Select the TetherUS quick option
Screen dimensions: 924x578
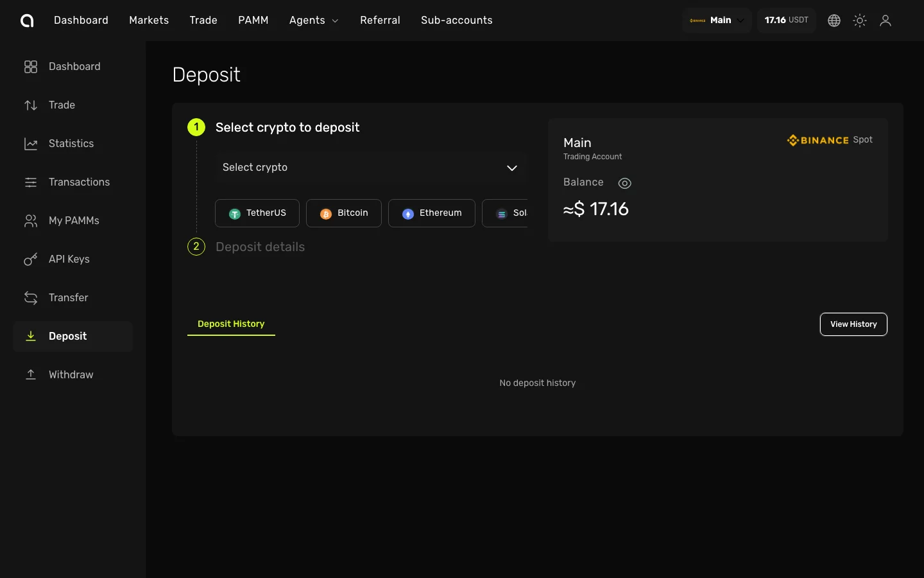[x=257, y=213]
